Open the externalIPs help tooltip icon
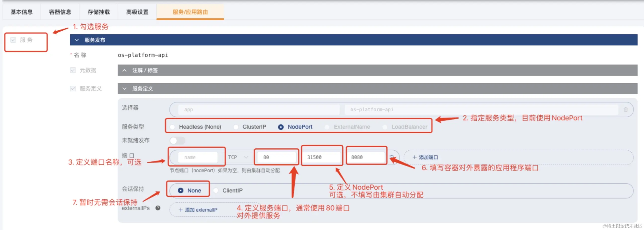Image resolution: width=644 pixels, height=230 pixels. [x=158, y=208]
